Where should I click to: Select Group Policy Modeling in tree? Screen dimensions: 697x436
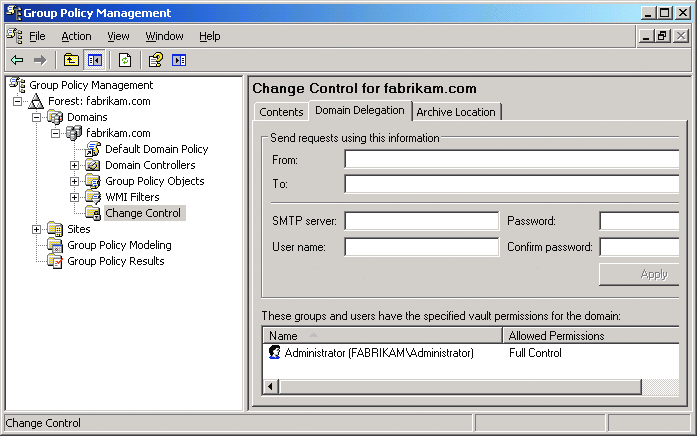(x=119, y=245)
